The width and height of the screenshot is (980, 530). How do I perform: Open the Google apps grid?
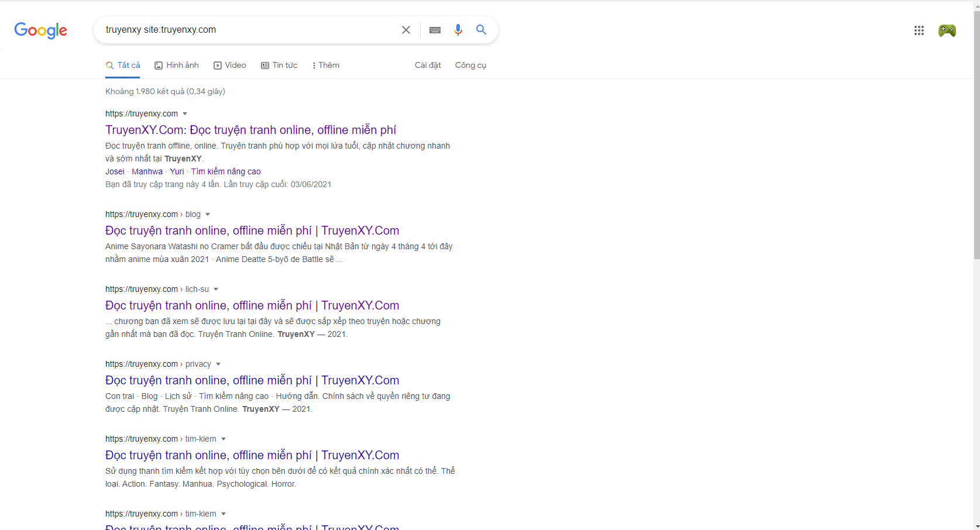coord(919,30)
